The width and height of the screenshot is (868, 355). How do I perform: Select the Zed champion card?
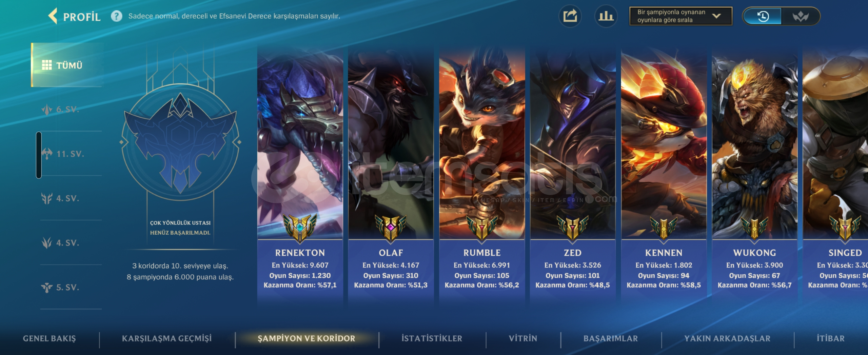572,173
